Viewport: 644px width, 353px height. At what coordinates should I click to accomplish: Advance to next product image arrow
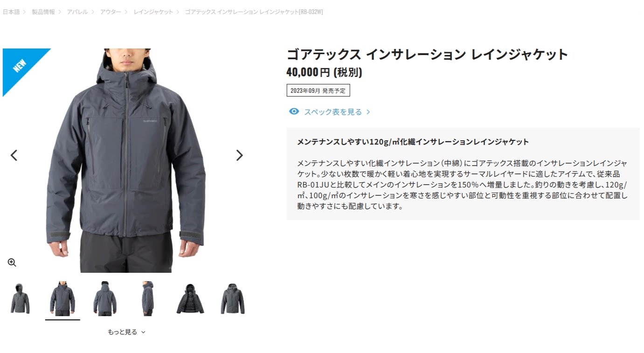[x=239, y=155]
